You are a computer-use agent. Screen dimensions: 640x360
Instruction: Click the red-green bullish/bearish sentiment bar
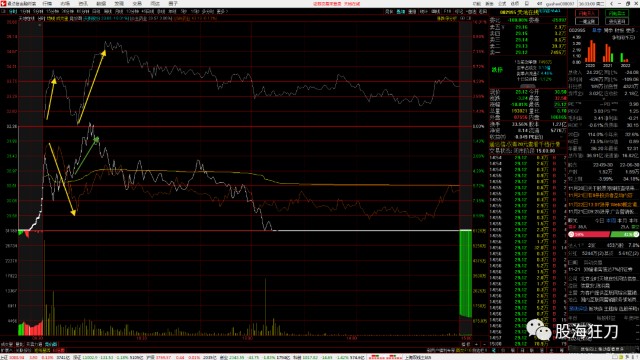click(x=604, y=234)
